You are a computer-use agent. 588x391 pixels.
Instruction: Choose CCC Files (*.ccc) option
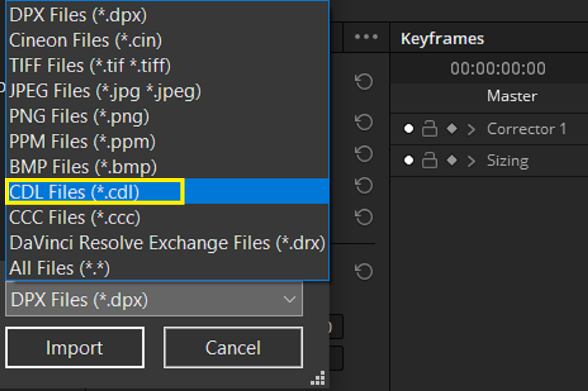pos(167,217)
